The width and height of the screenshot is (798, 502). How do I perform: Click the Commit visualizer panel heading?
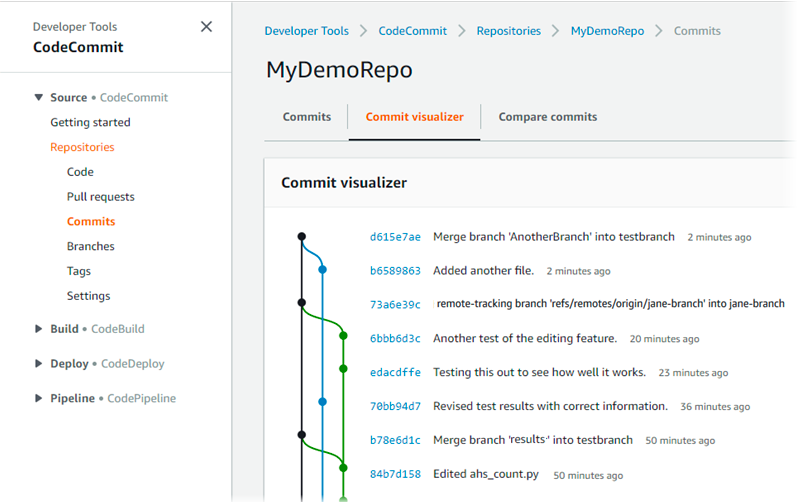tap(344, 183)
